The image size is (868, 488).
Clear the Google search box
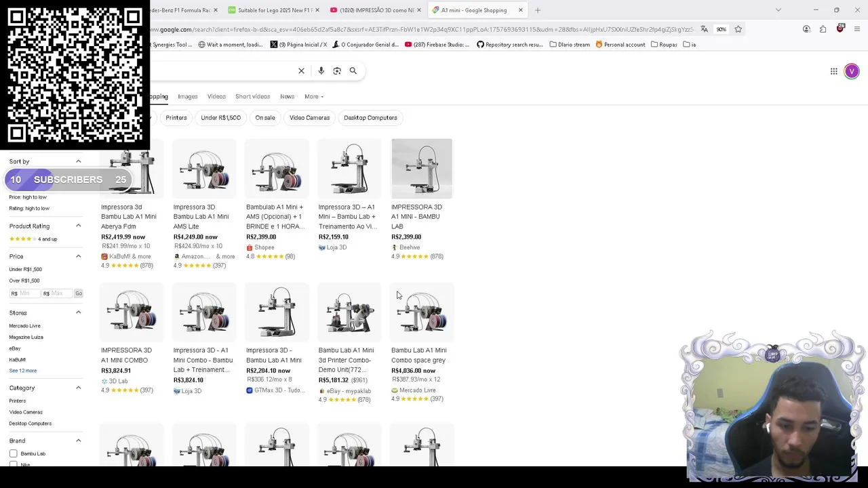click(302, 70)
